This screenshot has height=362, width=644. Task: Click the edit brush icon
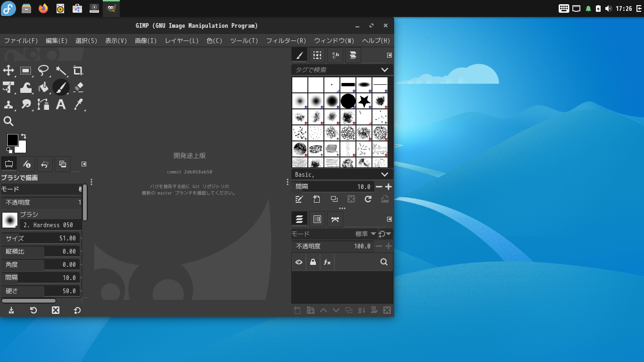click(x=299, y=199)
